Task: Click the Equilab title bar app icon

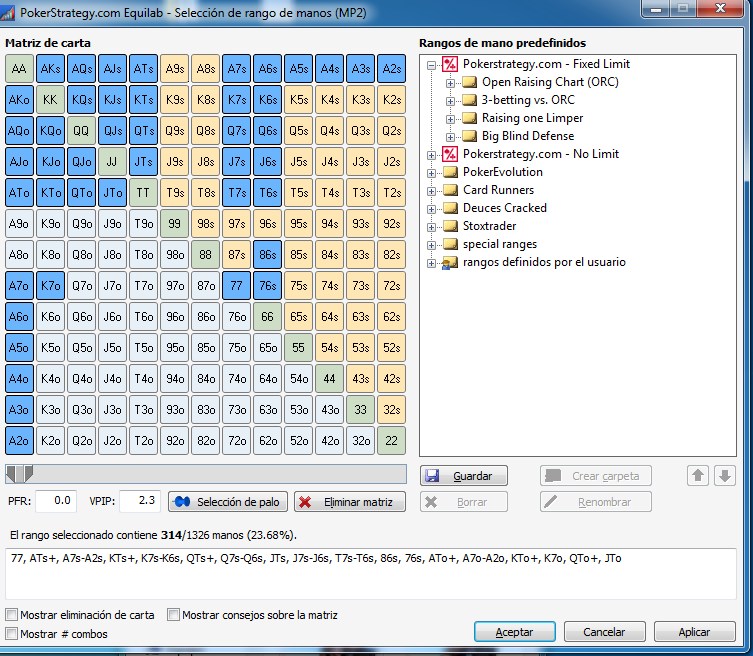Action: 7,12
